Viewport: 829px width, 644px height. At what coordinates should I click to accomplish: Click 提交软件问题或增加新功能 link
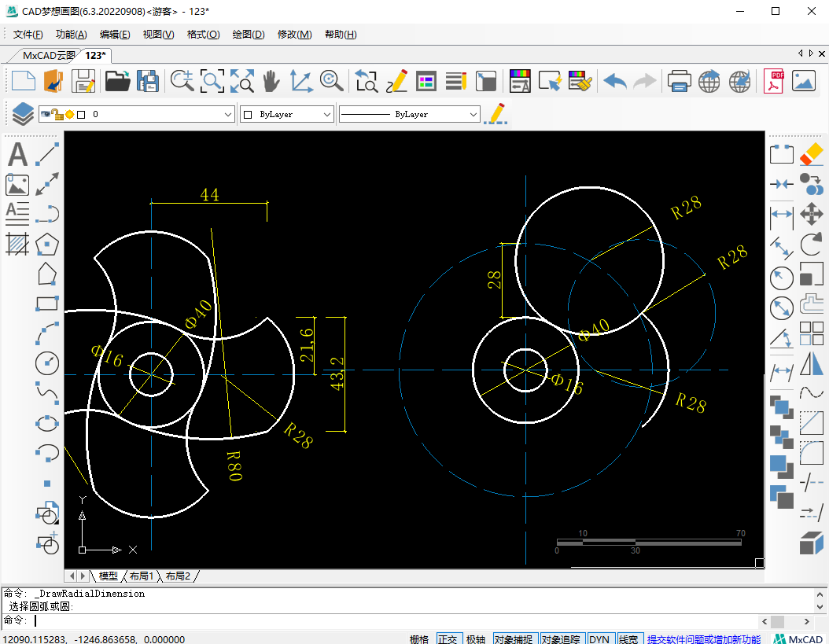pyautogui.click(x=704, y=638)
